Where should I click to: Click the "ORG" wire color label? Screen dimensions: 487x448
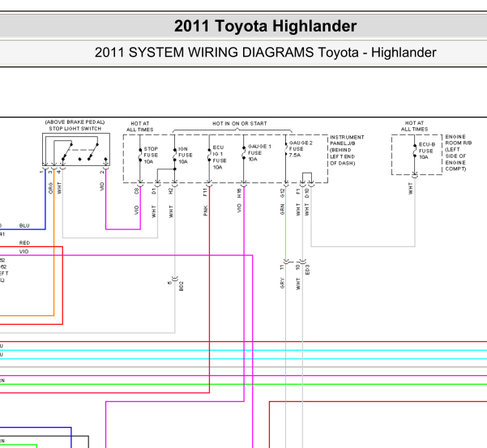click(x=50, y=188)
